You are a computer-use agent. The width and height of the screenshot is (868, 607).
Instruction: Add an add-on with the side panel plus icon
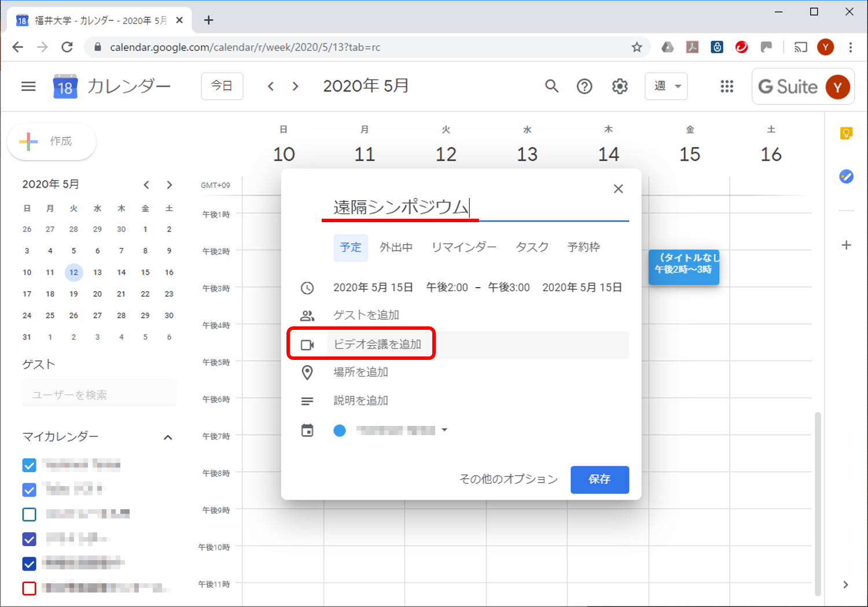pyautogui.click(x=846, y=245)
